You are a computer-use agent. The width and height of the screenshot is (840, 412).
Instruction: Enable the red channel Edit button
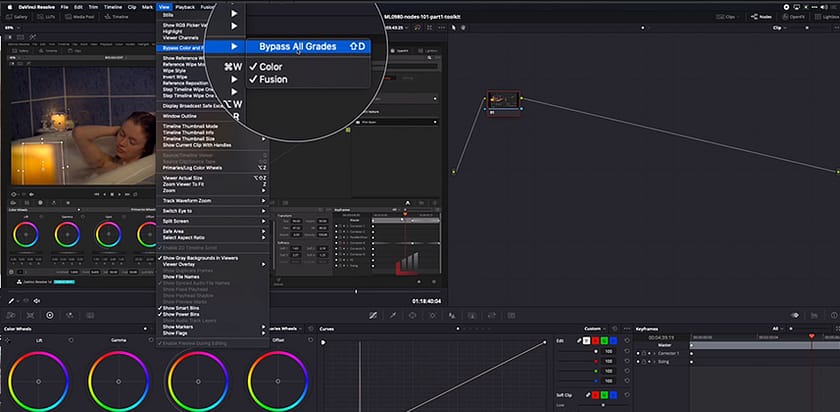coord(595,341)
